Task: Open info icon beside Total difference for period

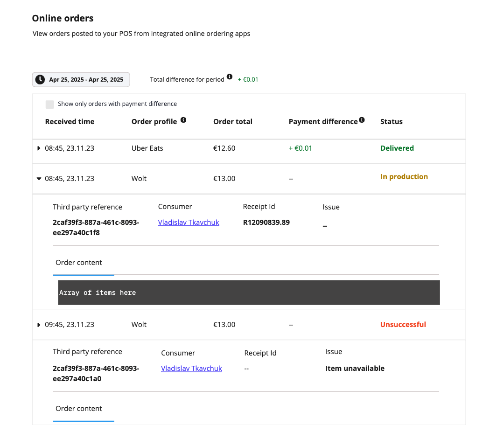Action: [230, 77]
